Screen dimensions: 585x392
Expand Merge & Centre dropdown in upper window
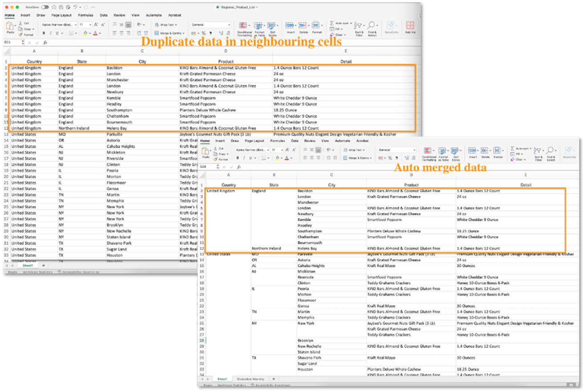click(x=184, y=33)
